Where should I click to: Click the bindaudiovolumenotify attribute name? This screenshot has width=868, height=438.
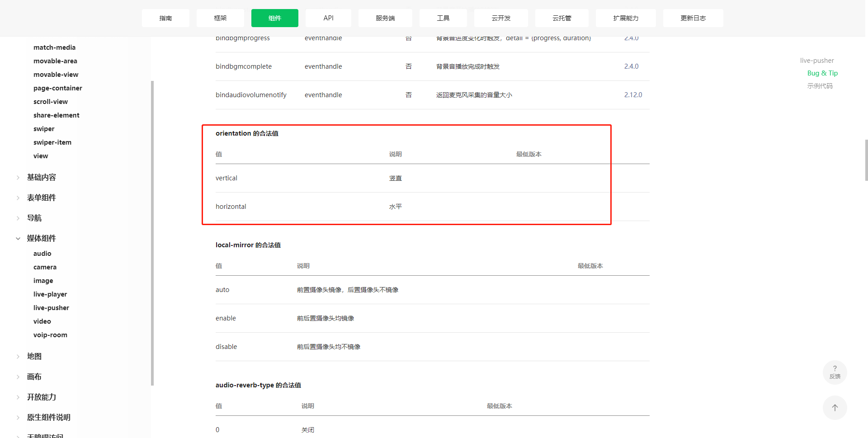pyautogui.click(x=251, y=95)
